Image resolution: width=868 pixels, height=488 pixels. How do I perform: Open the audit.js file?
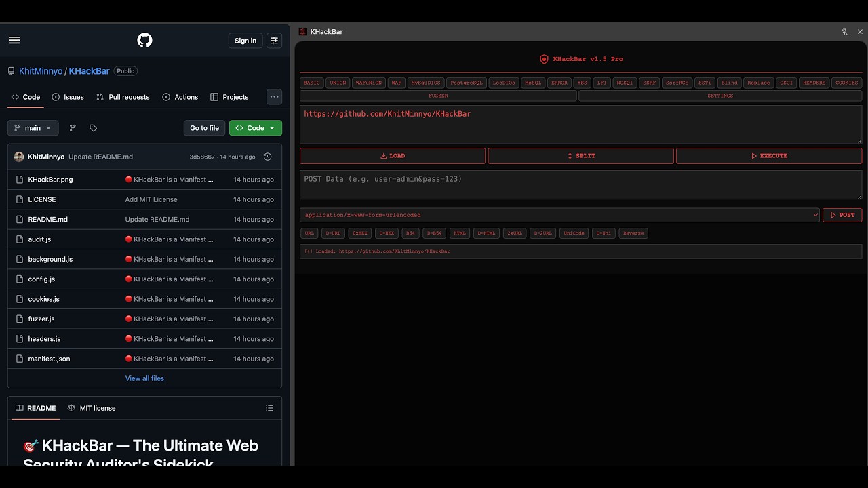[39, 239]
